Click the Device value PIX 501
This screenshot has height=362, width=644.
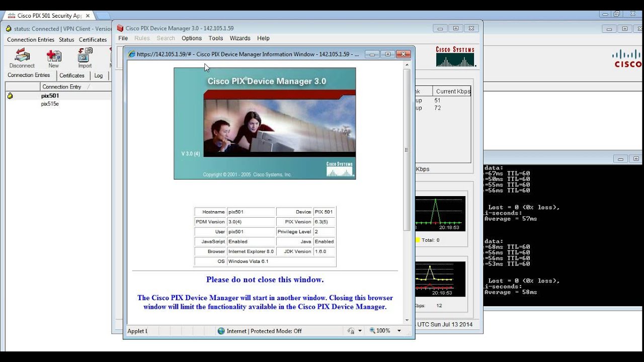coord(324,212)
